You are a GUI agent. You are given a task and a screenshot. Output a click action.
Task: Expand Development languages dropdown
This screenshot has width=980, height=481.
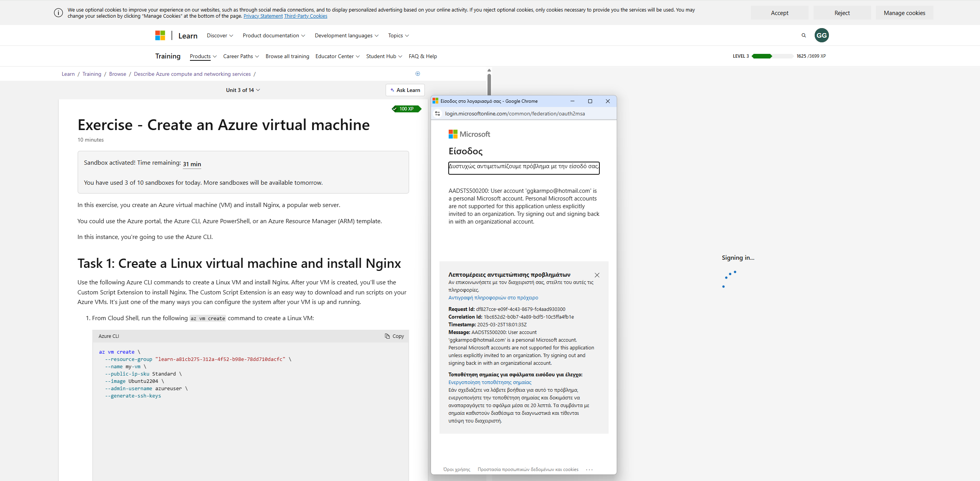346,35
